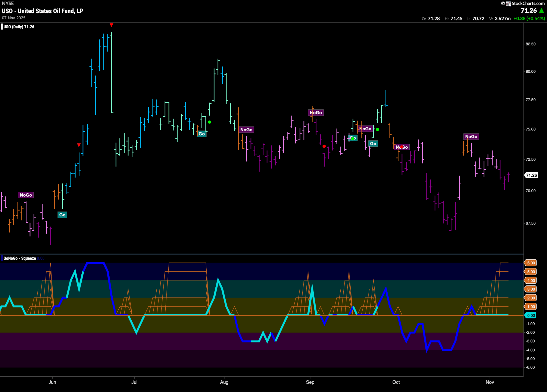Viewport: 547px width, 392px height.
Task: Click the 82.50 price axis label
Action: pos(531,44)
